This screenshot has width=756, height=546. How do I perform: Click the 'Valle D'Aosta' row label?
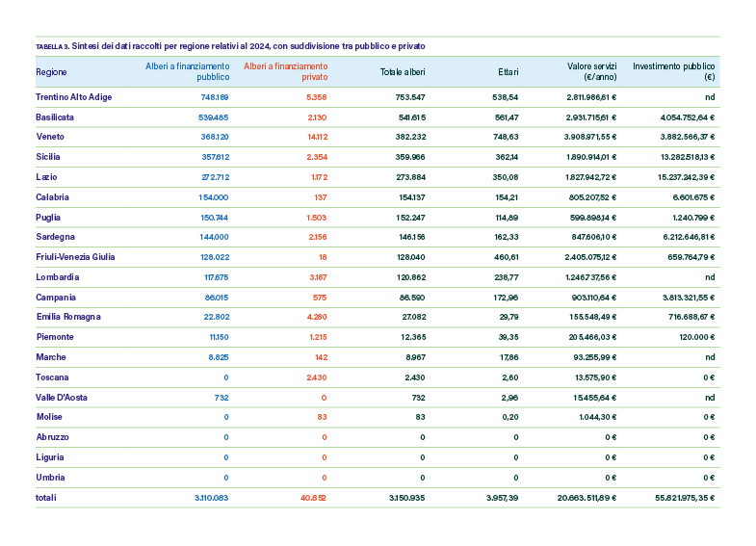pyautogui.click(x=63, y=397)
